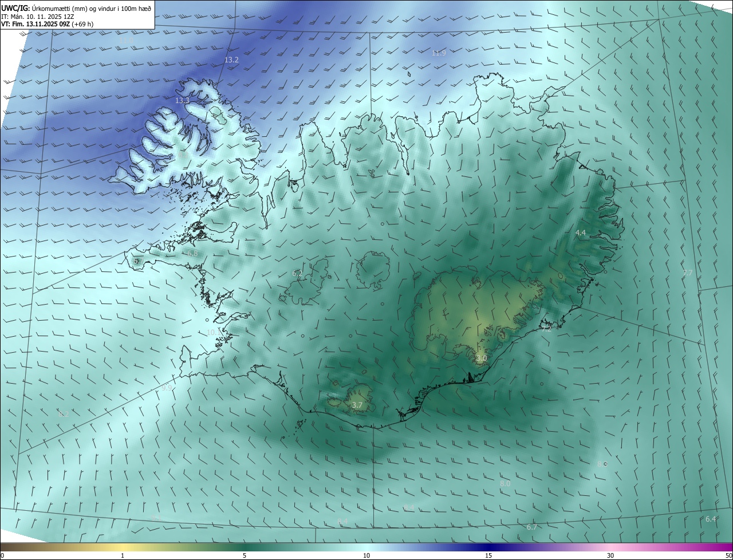Click the 7.2 value on the southeast coast
This screenshot has width=733, height=560.
546,329
